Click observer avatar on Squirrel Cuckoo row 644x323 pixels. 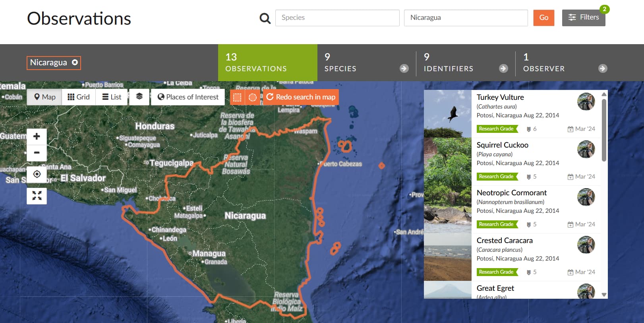[x=586, y=149]
